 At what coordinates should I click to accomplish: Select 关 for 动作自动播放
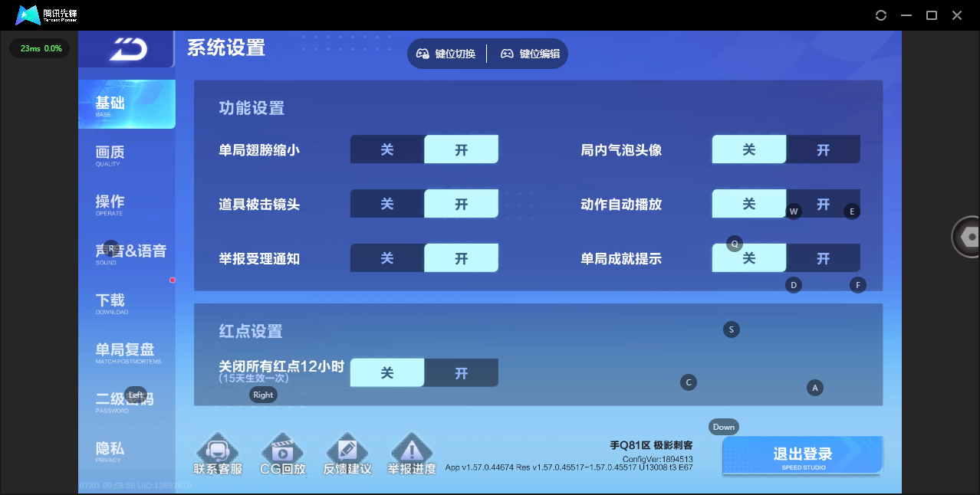point(749,204)
